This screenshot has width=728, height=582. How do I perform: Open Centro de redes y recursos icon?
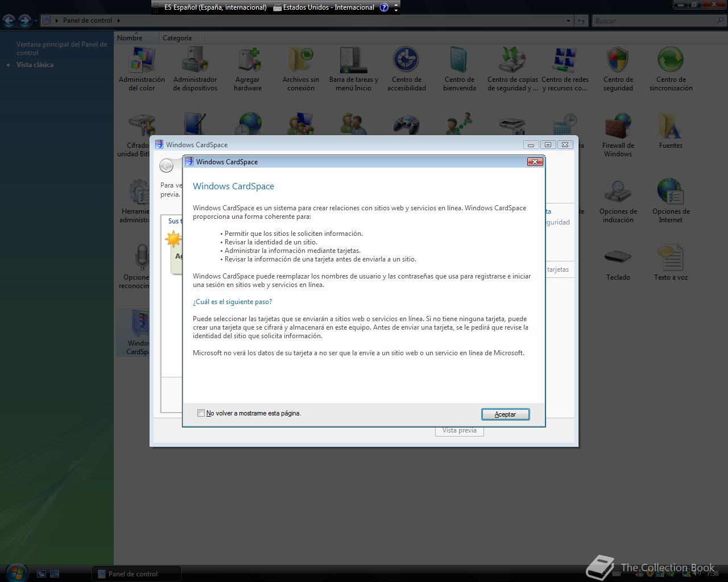pyautogui.click(x=565, y=69)
